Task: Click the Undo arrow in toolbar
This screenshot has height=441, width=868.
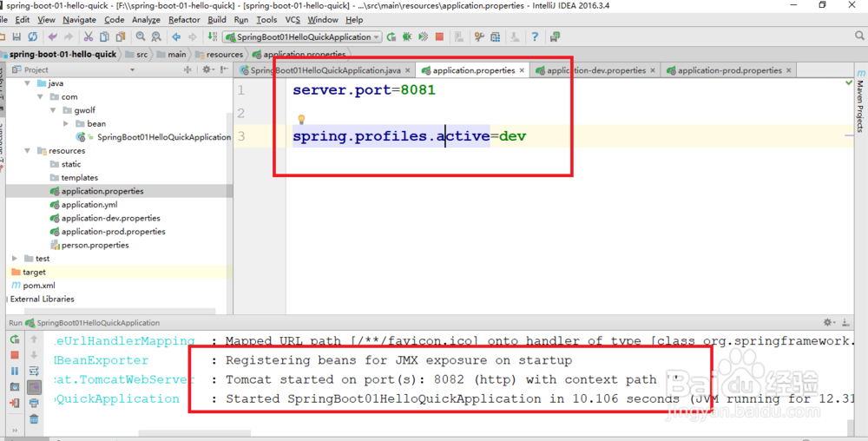Action: 53,37
